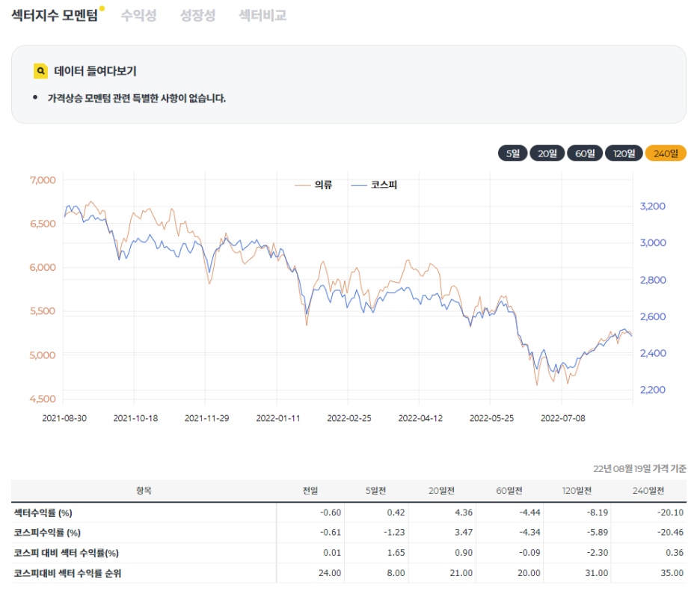This screenshot has width=700, height=600.
Task: Click the 3,200 right axis value
Action: 653,206
